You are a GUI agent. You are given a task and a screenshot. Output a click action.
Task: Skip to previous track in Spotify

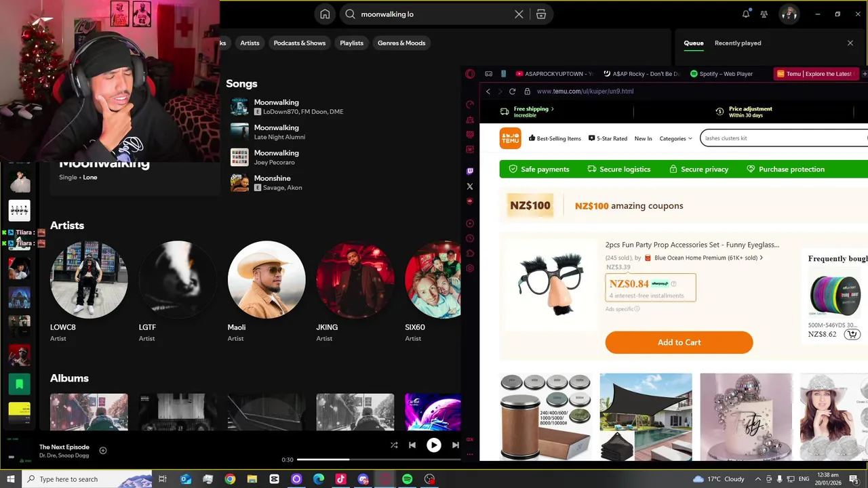[x=412, y=445]
